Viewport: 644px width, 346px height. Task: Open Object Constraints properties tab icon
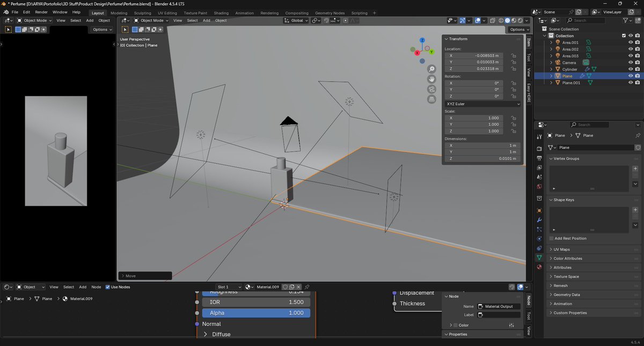coord(539,248)
